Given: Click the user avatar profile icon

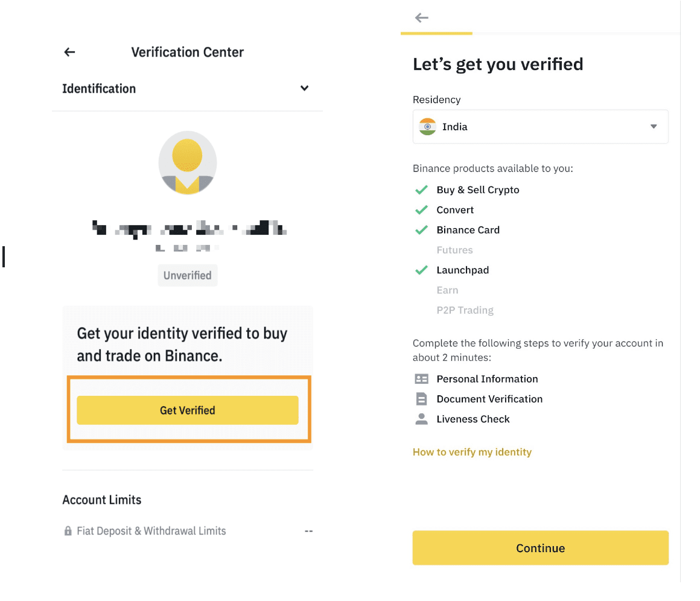Looking at the screenshot, I should point(187,164).
